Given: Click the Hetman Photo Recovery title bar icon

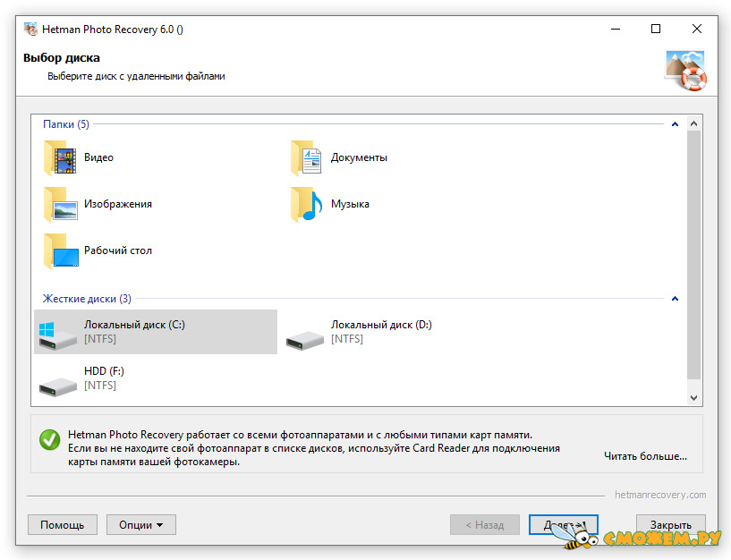Looking at the screenshot, I should pos(30,29).
